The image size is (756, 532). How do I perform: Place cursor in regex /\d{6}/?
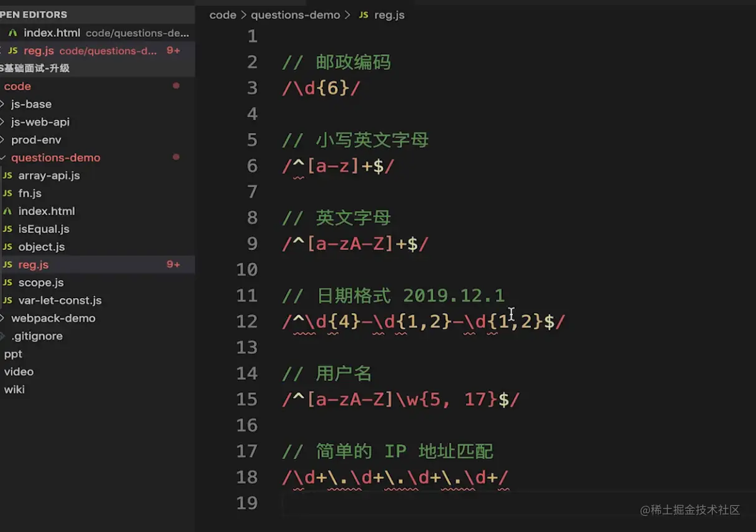[321, 89]
